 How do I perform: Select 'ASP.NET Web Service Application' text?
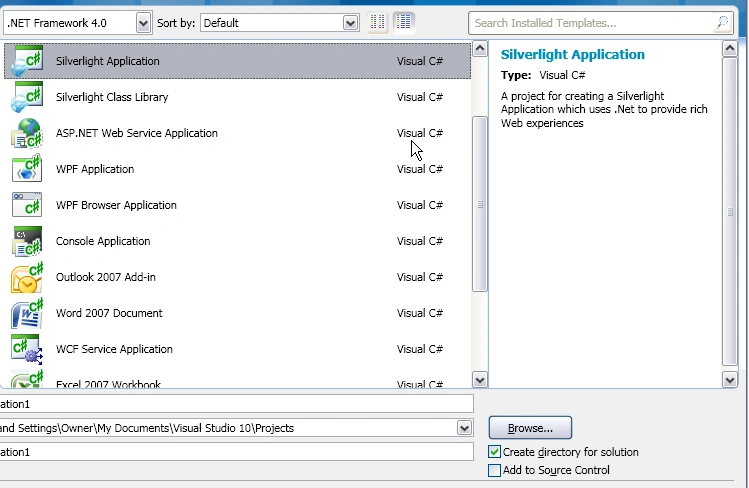pyautogui.click(x=137, y=133)
